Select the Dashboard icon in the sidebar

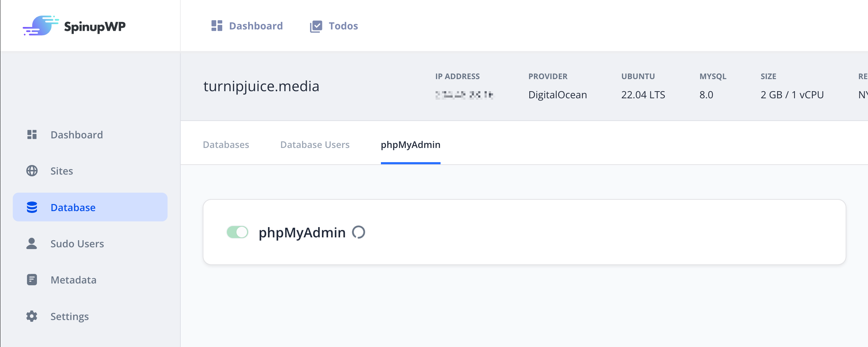pyautogui.click(x=32, y=134)
